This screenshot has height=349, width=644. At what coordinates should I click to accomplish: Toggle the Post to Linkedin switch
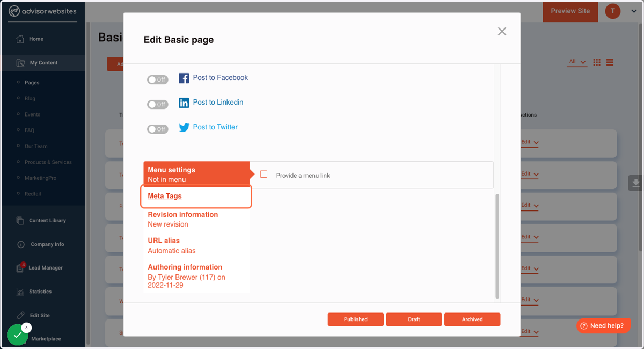coord(158,104)
